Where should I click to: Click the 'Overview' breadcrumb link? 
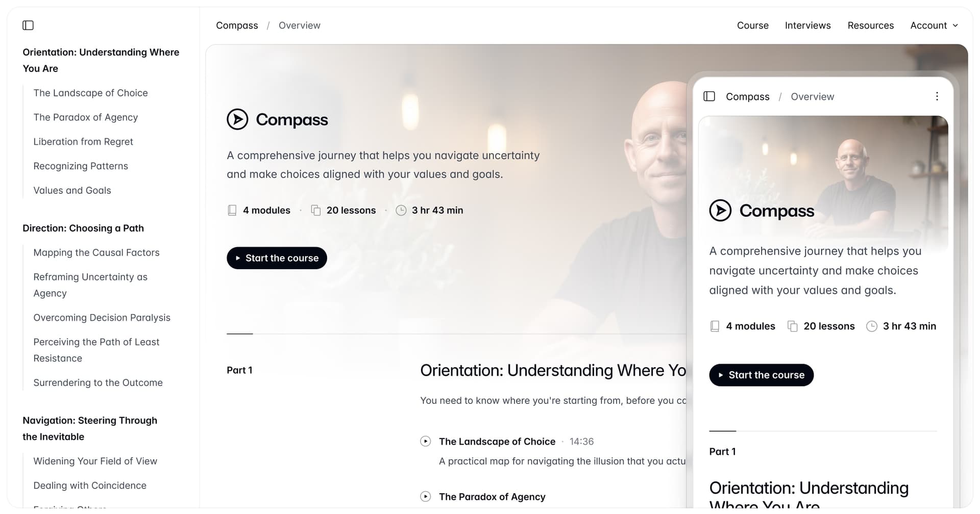[x=299, y=25]
